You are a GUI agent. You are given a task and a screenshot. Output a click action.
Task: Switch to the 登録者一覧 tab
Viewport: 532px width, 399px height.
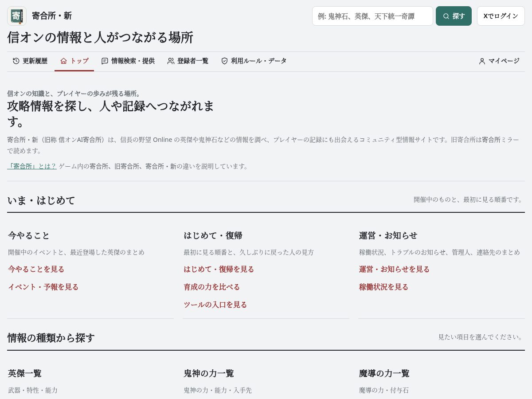click(188, 61)
